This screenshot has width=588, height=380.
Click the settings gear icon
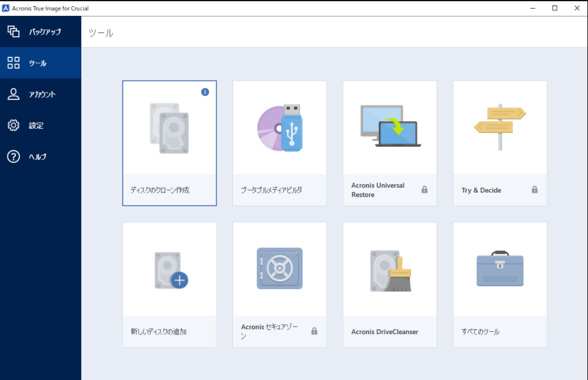[13, 125]
